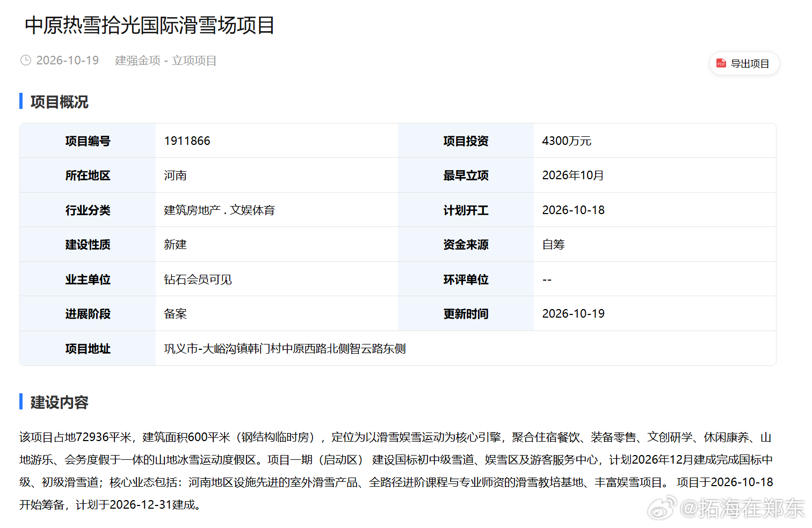The width and height of the screenshot is (812, 528).
Task: Select 备案 in 进展阶段 row
Action: [175, 314]
